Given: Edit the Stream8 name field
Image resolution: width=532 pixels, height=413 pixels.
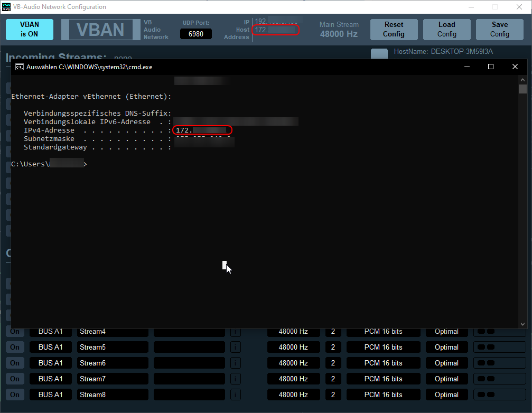Looking at the screenshot, I should point(113,395).
